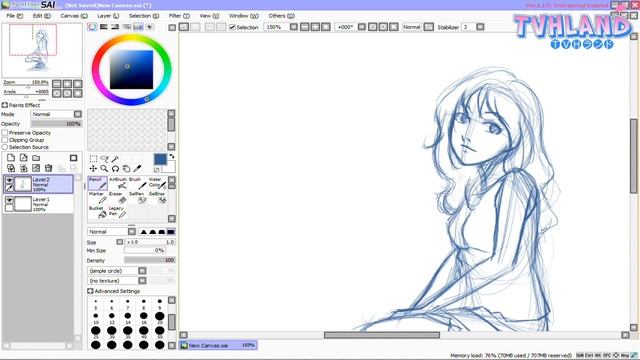
Task: Select the Water Color tool
Action: coord(157,183)
